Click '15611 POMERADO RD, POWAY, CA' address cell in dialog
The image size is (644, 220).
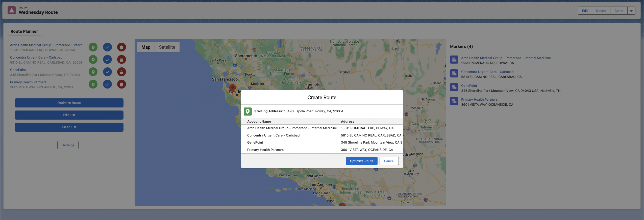click(367, 128)
